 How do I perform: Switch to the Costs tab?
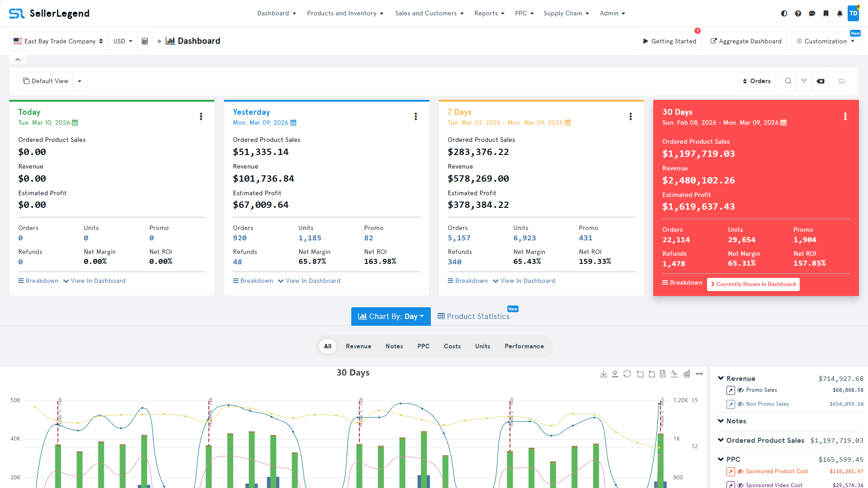pos(452,346)
